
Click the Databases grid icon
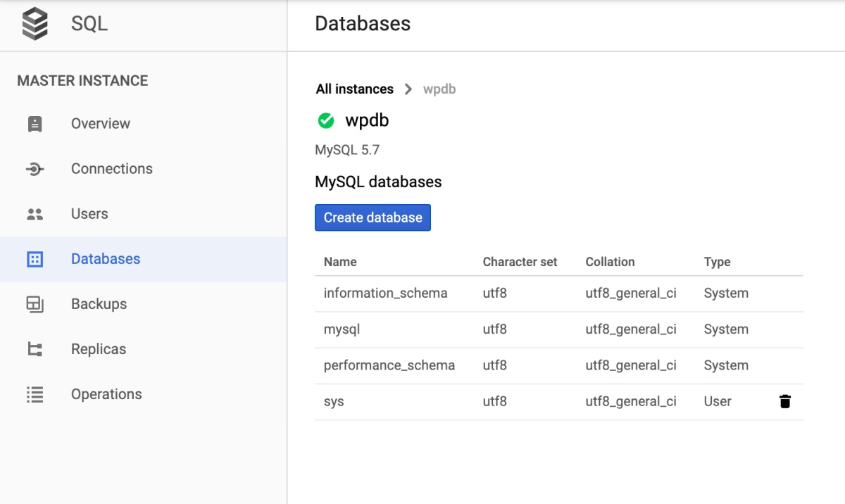[35, 258]
